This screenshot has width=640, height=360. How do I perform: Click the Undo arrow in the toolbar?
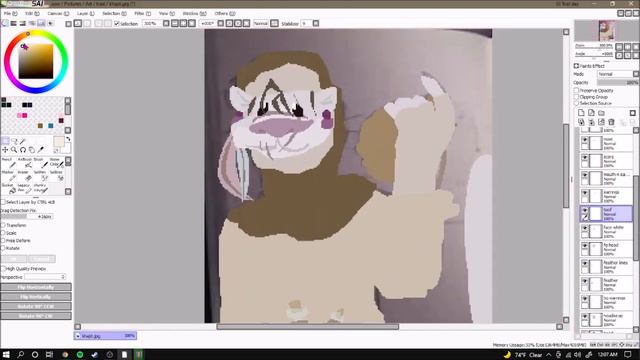(78, 24)
